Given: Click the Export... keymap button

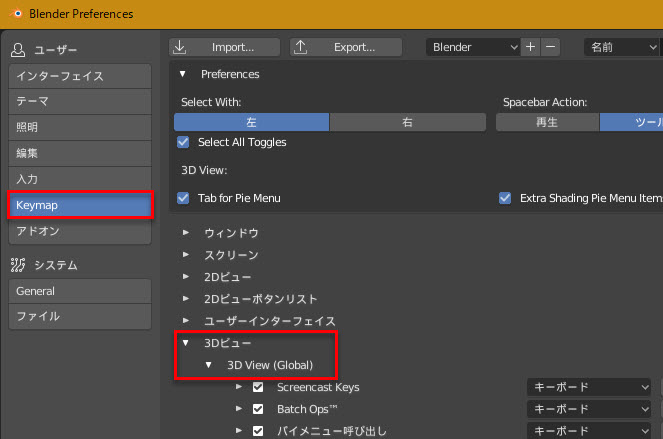Looking at the screenshot, I should pos(346,47).
